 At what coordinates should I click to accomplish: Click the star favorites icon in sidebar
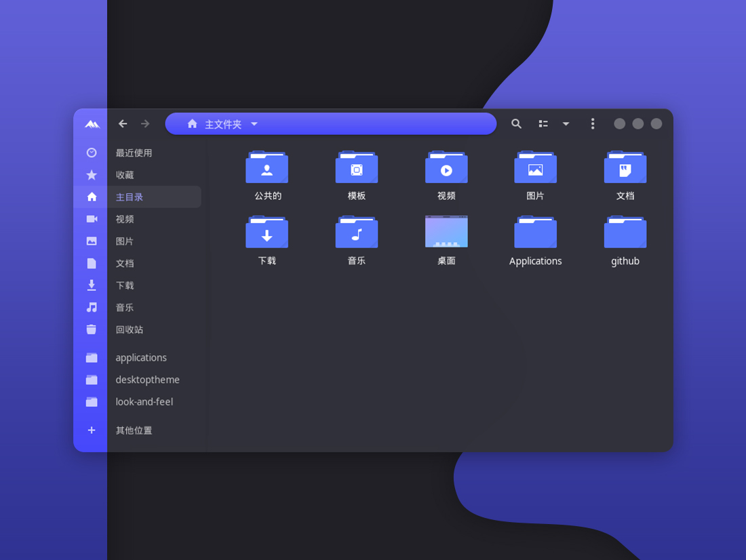click(92, 175)
